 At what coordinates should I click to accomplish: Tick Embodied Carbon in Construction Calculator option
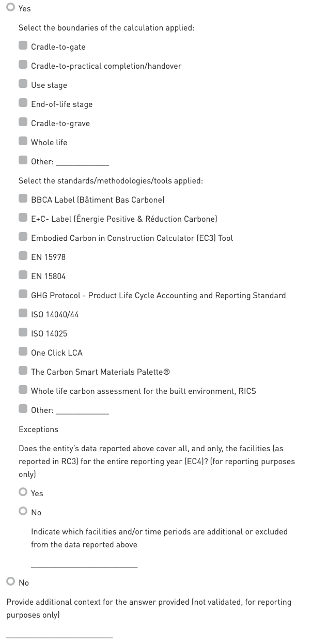click(23, 237)
